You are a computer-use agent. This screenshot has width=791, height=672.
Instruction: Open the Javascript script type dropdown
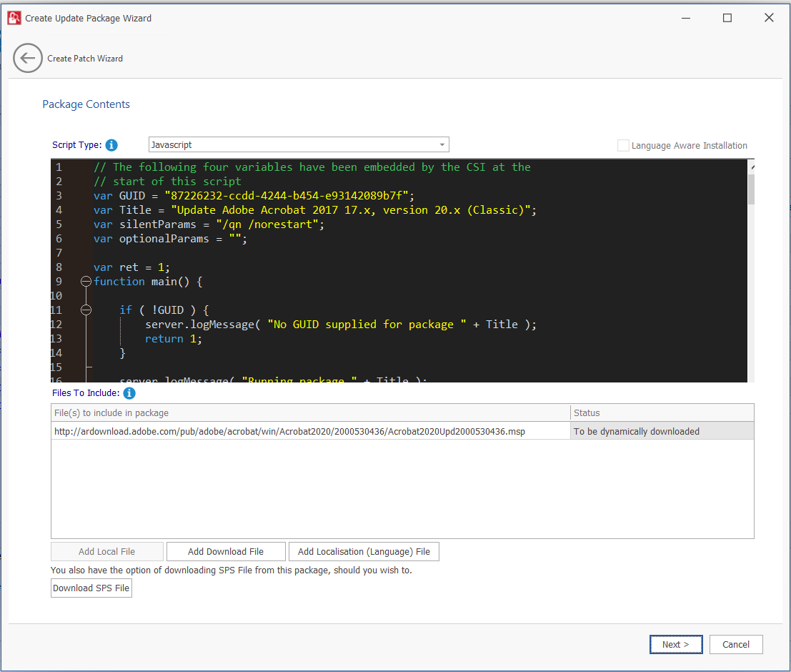pyautogui.click(x=299, y=144)
